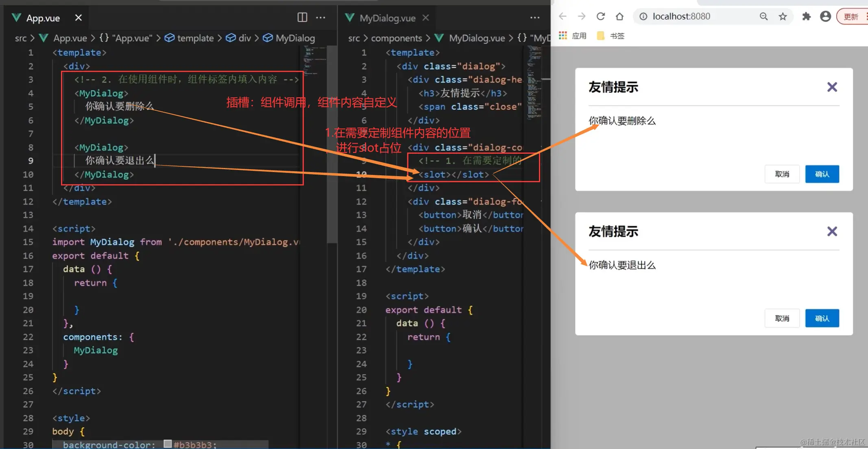This screenshot has height=449, width=868.
Task: Click 确认 in the delete confirmation dialog
Action: pyautogui.click(x=822, y=174)
